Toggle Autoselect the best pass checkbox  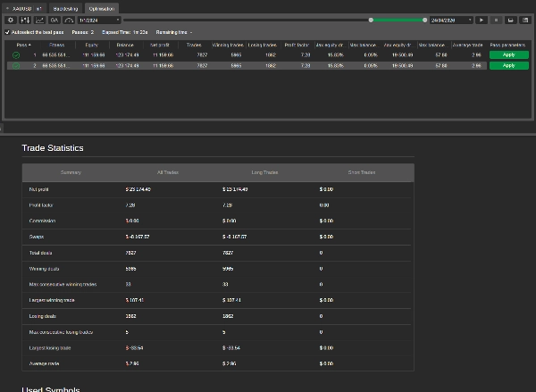[8, 32]
